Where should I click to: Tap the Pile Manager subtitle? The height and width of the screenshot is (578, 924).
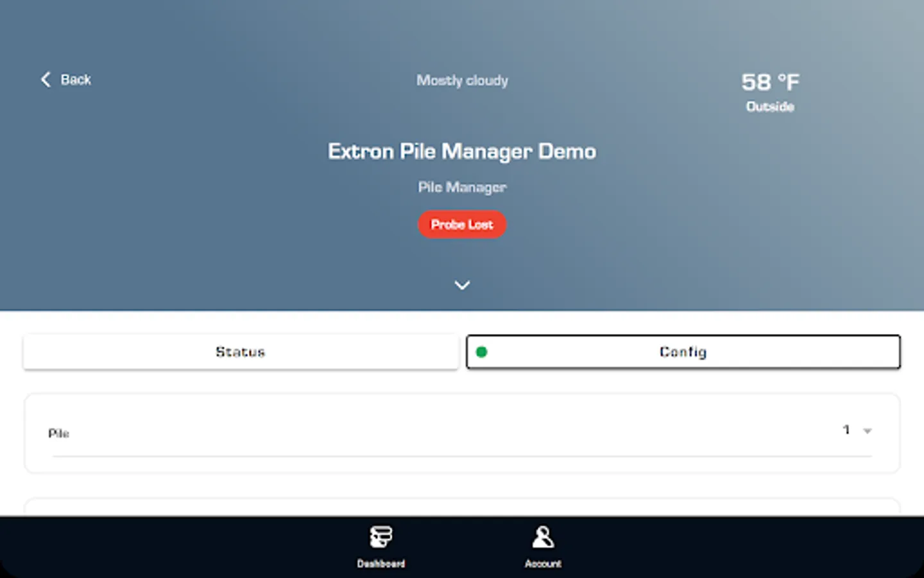pyautogui.click(x=462, y=187)
